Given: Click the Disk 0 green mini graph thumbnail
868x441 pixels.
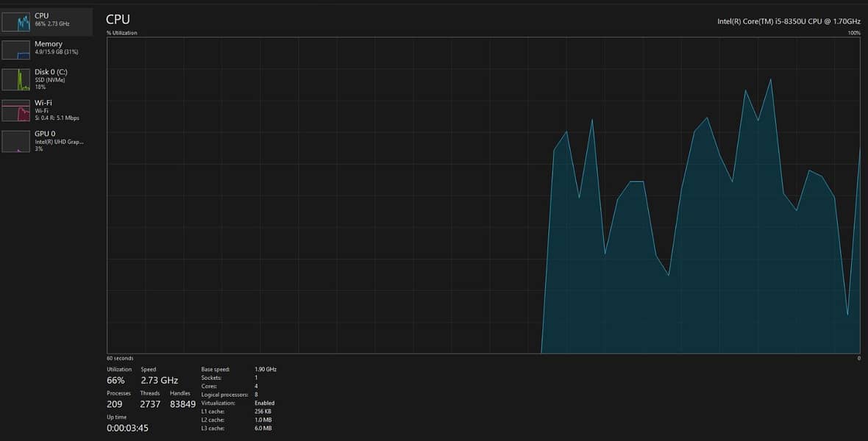Looking at the screenshot, I should pyautogui.click(x=16, y=79).
